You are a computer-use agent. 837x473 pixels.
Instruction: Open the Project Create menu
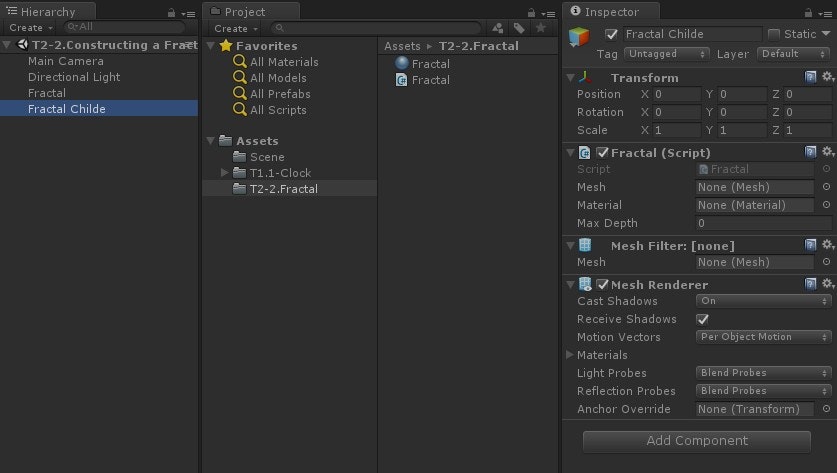235,29
